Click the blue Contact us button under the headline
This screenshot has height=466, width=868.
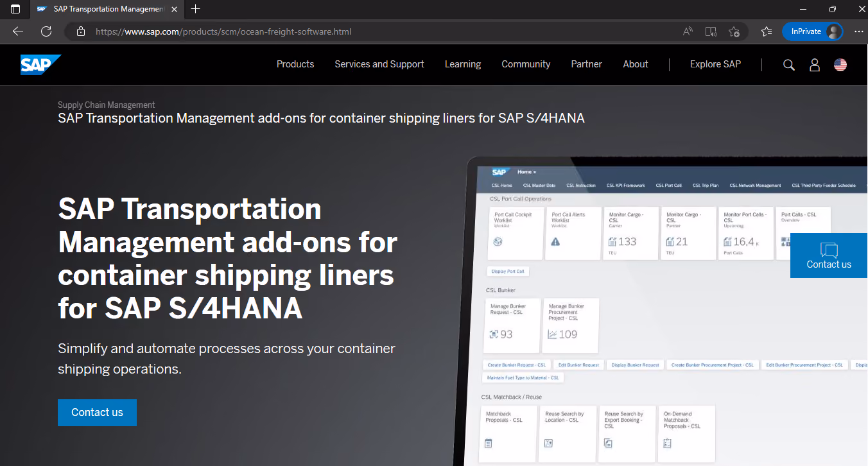[x=97, y=413]
